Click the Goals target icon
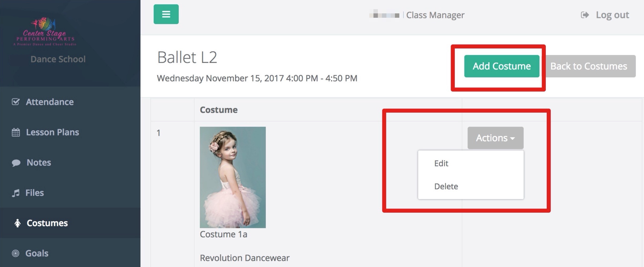Image resolution: width=644 pixels, height=267 pixels. 15,253
